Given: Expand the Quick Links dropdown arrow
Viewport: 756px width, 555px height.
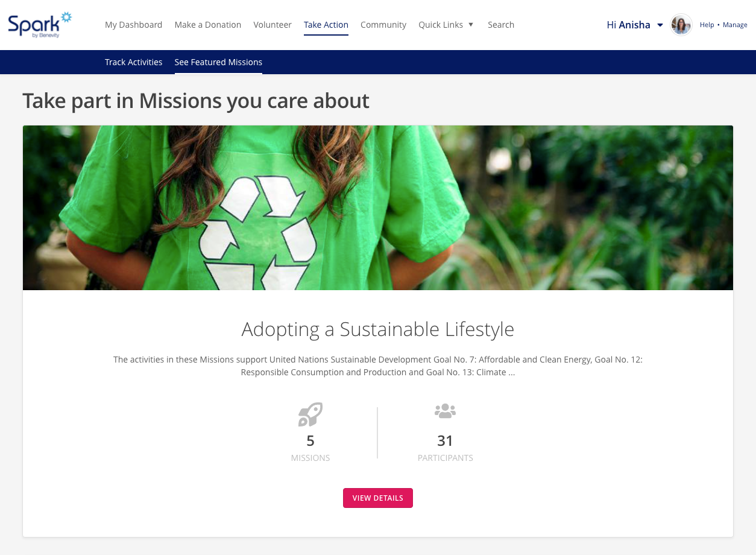Looking at the screenshot, I should (x=471, y=25).
